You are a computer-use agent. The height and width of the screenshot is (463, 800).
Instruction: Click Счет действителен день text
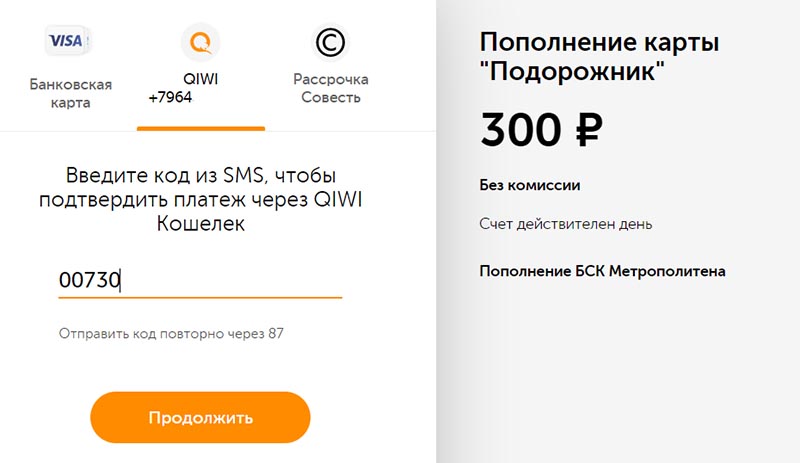coord(565,224)
